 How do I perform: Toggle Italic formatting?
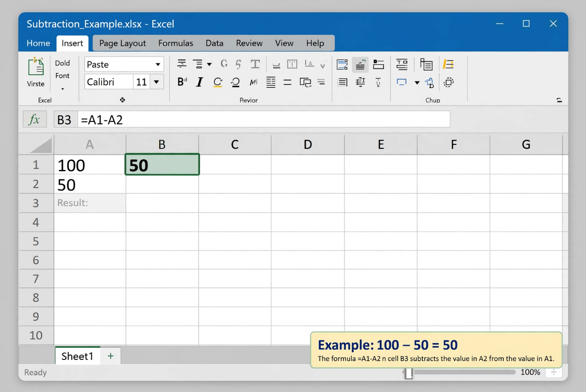(200, 82)
